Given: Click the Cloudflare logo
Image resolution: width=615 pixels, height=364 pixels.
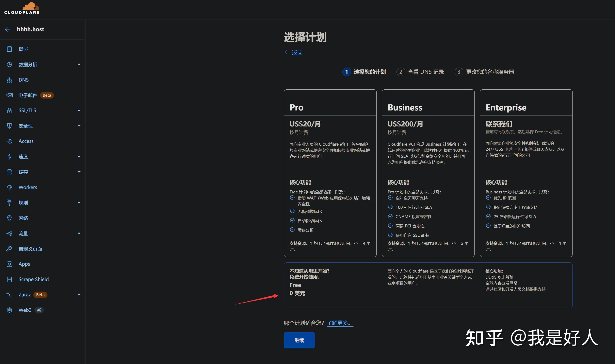Looking at the screenshot, I should coord(22,8).
